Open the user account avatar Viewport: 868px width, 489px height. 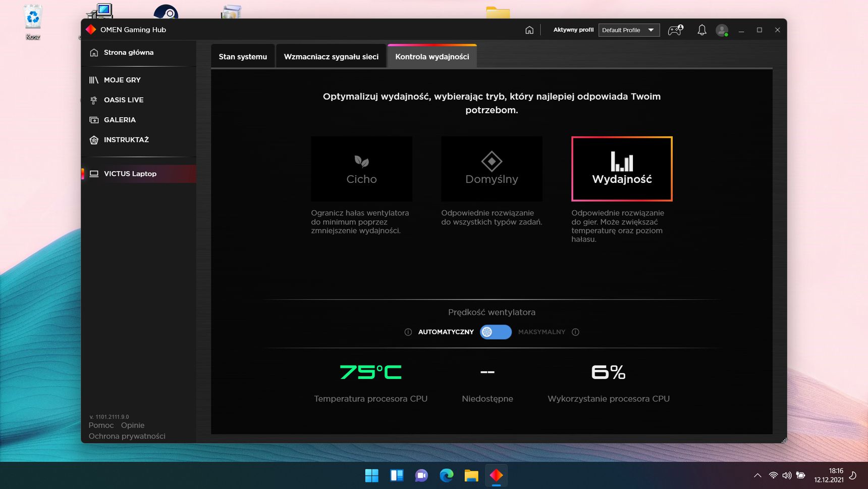pyautogui.click(x=722, y=30)
